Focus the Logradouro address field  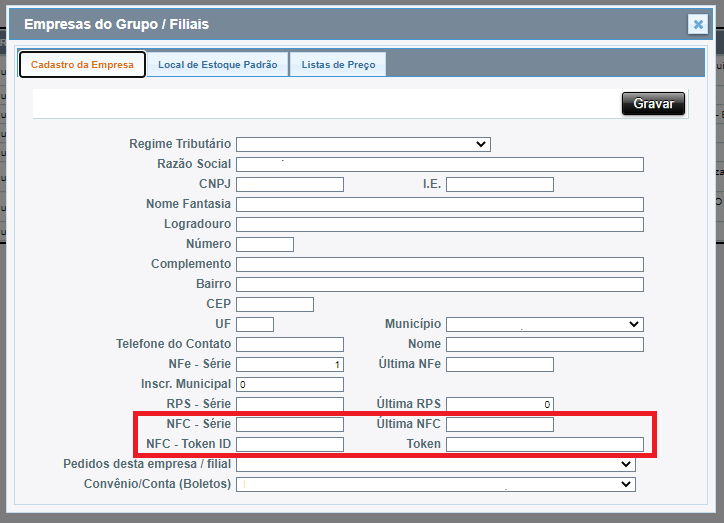pos(440,224)
